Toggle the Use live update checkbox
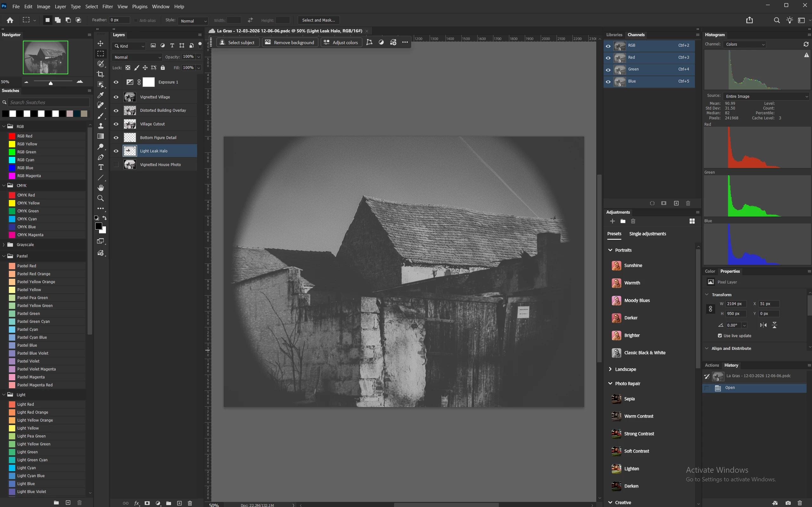 [720, 336]
